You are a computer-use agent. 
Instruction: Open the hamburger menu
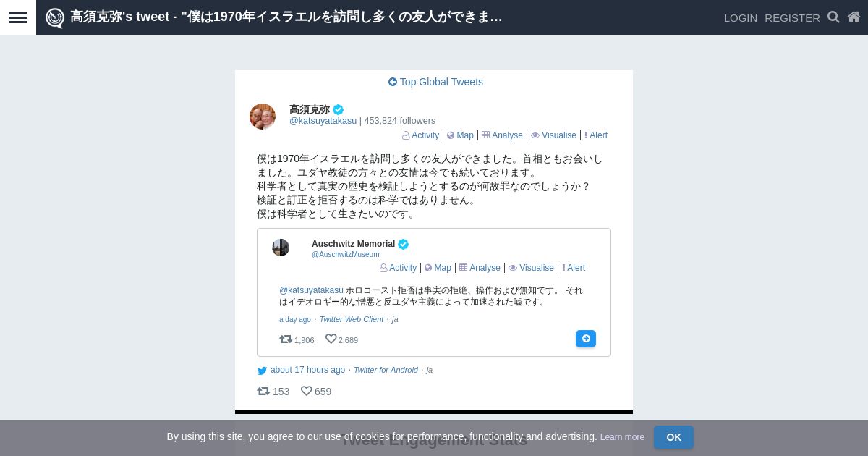(x=18, y=17)
